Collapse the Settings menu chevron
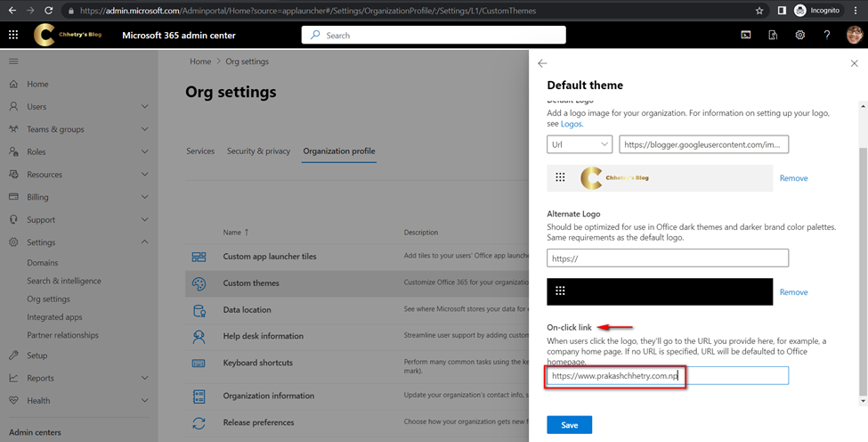The width and height of the screenshot is (868, 442). [x=144, y=242]
